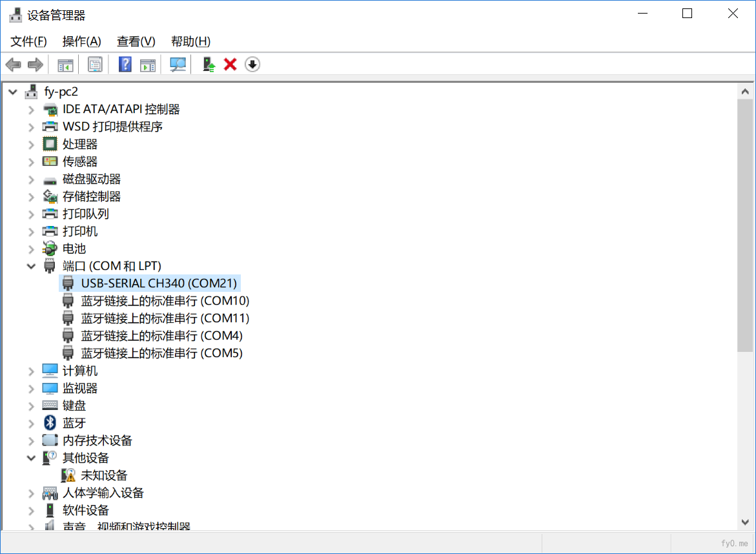
Task: Select the 未知设备 entry
Action: point(104,475)
